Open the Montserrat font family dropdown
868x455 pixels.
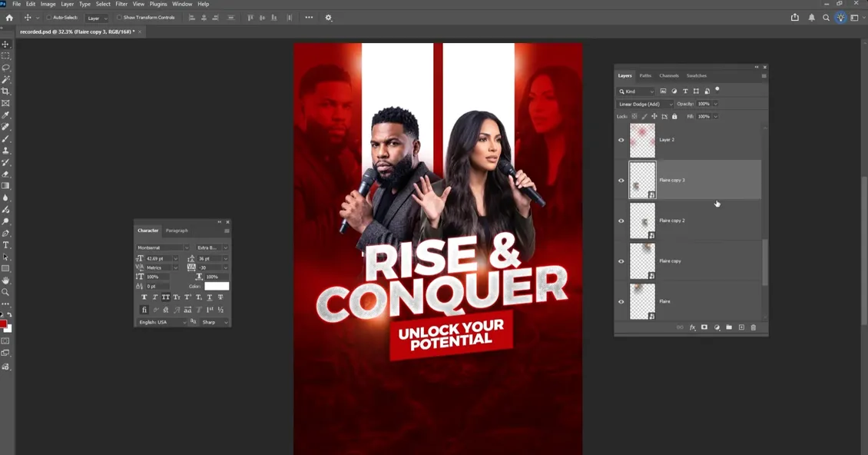click(x=163, y=247)
